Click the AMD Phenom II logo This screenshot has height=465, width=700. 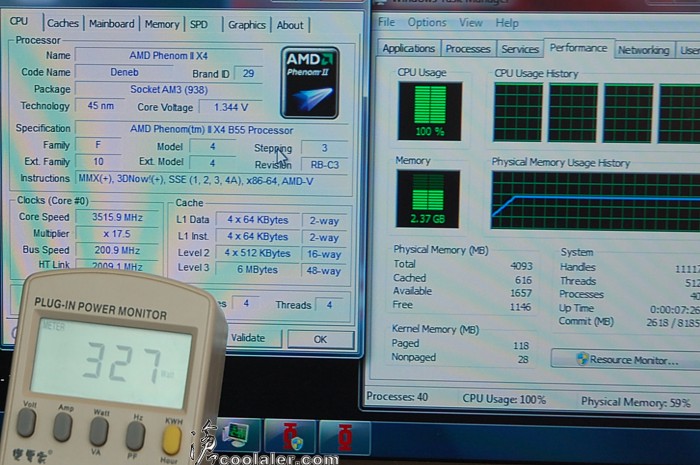[310, 83]
